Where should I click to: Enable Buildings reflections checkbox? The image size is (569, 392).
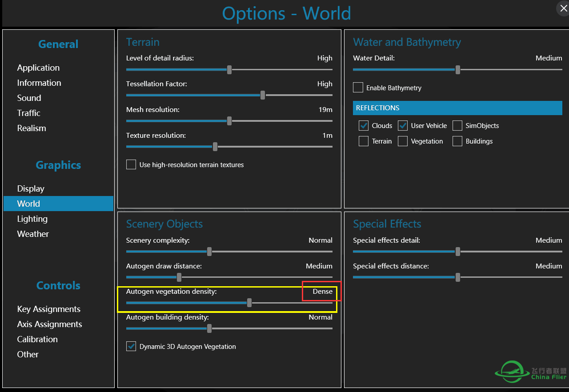[457, 141]
